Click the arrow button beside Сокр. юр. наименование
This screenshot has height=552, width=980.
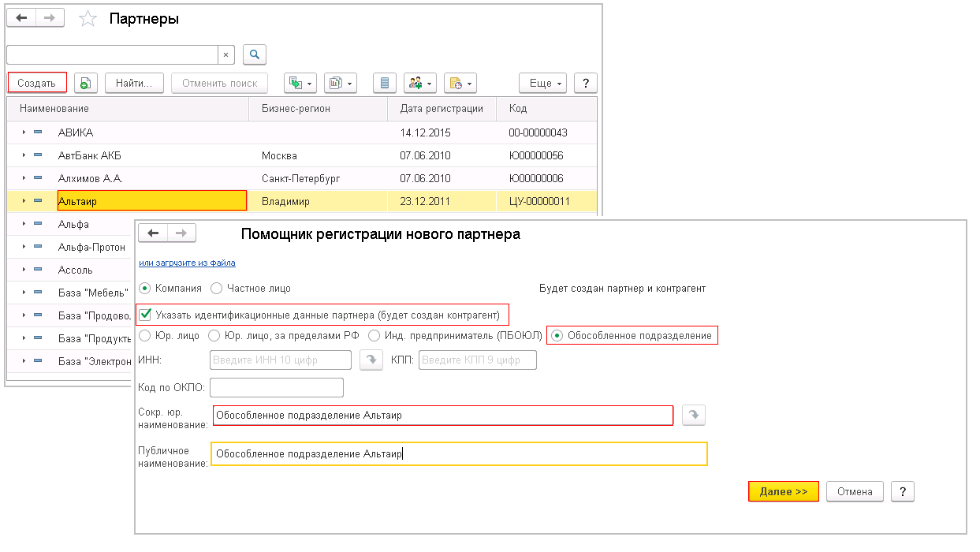click(x=693, y=415)
